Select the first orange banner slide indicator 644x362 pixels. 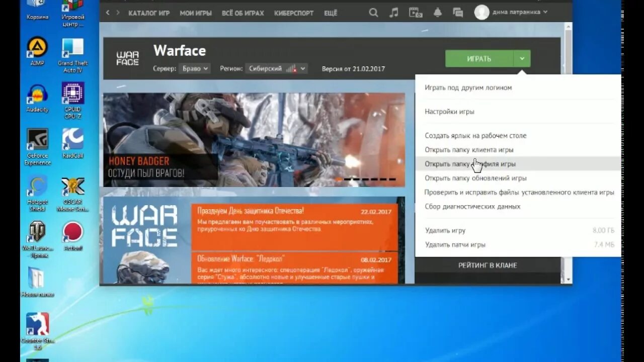coord(339,179)
